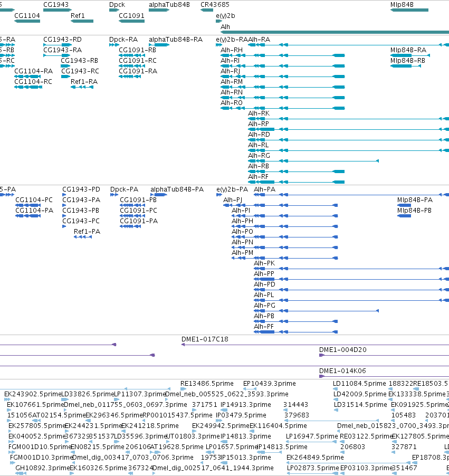The height and width of the screenshot is (476, 449).
Task: Select the Alh-PK protein label
Action: click(x=264, y=263)
